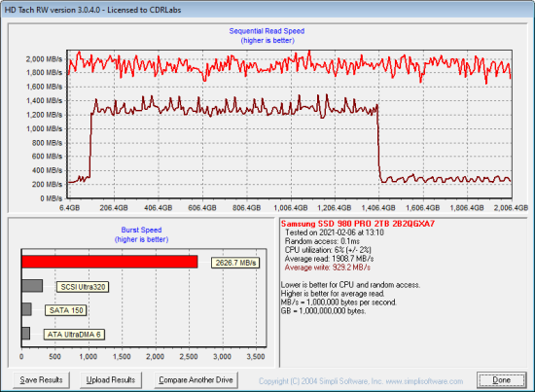Click the ATA UltraDMA 6 label
The image size is (535, 392).
tap(74, 335)
